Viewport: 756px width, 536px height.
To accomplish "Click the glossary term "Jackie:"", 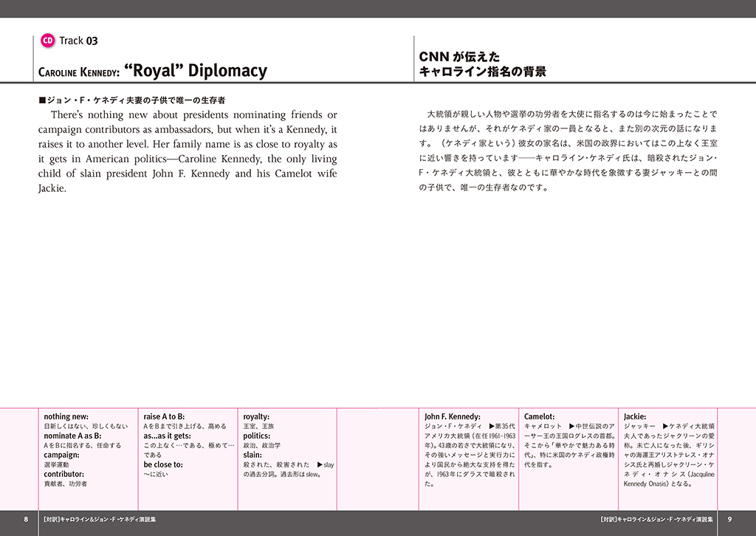I will pos(635,416).
